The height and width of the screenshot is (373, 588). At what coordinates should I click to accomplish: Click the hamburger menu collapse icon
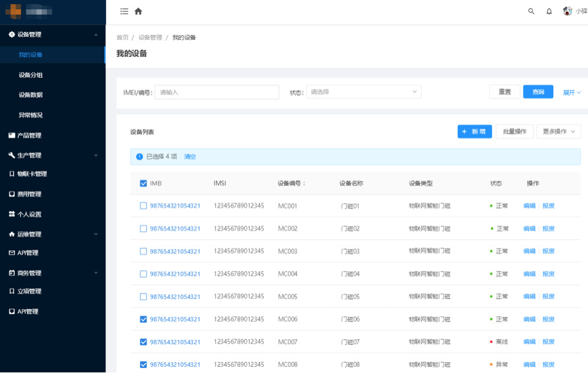(124, 11)
